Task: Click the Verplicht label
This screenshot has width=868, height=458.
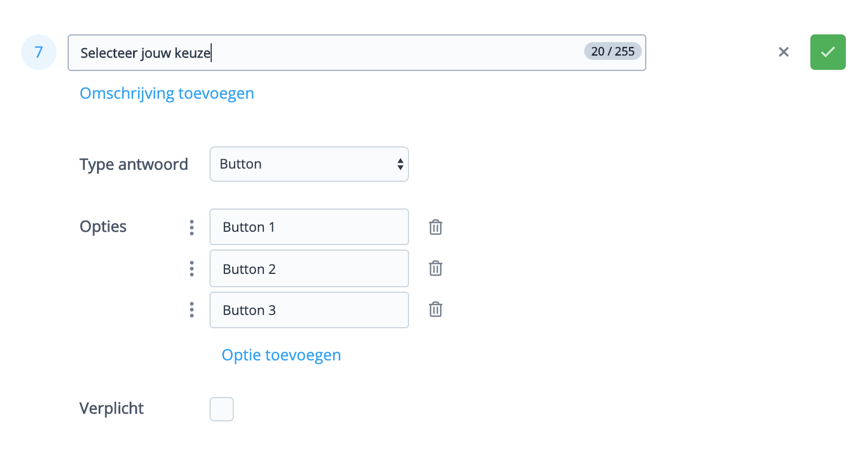Action: coord(111,409)
